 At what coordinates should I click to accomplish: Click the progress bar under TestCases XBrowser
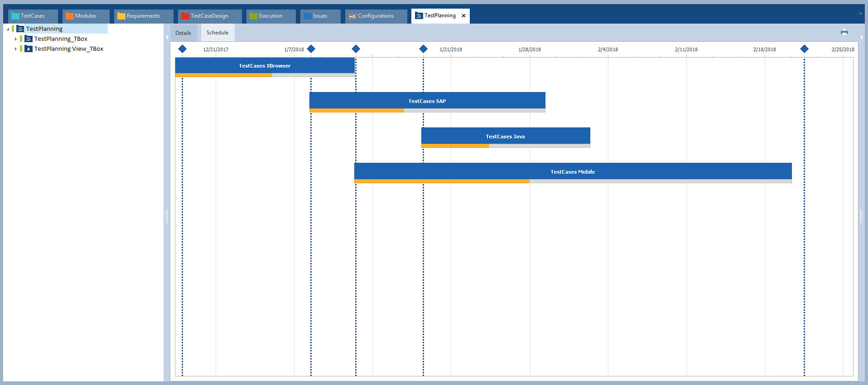[x=265, y=75]
